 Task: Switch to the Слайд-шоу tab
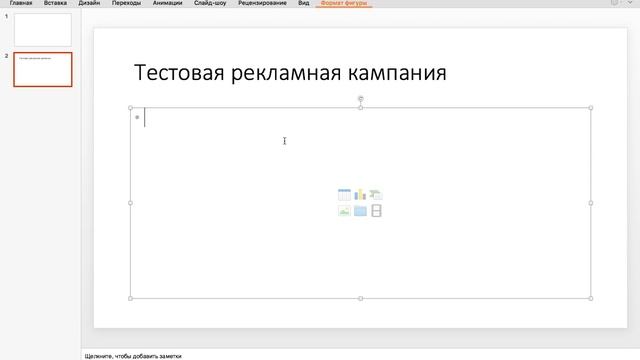[210, 3]
